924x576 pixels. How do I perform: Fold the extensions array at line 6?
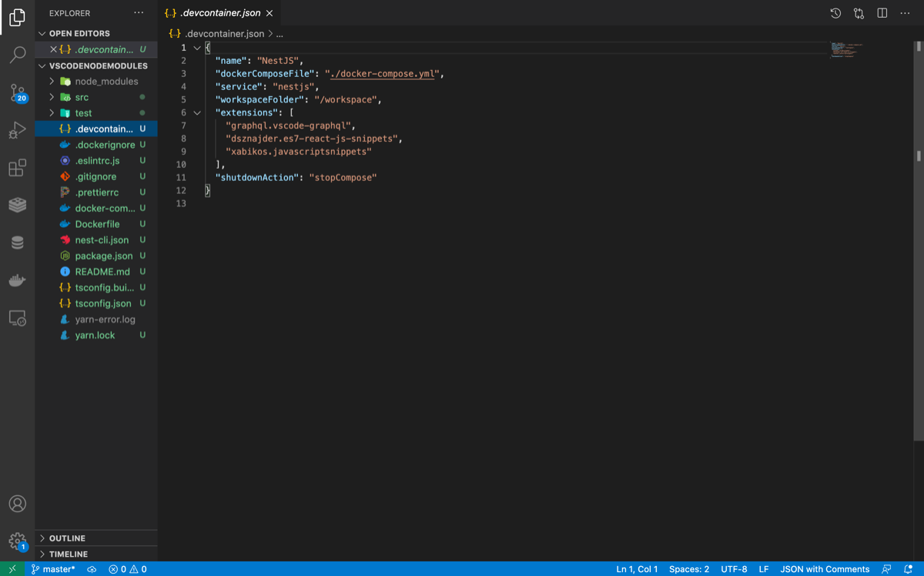[x=197, y=112]
